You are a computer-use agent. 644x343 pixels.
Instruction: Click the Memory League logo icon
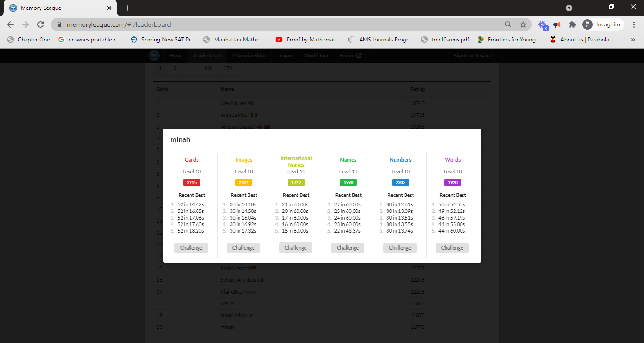pyautogui.click(x=154, y=56)
